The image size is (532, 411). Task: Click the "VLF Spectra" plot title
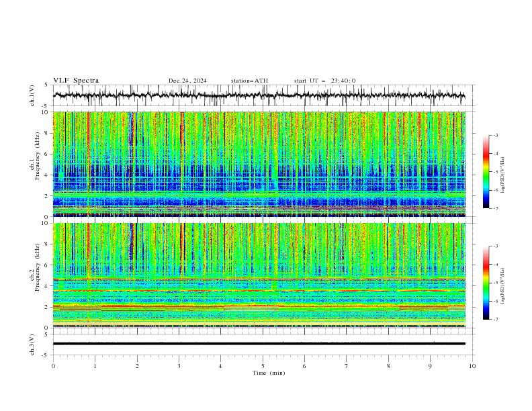click(76, 81)
